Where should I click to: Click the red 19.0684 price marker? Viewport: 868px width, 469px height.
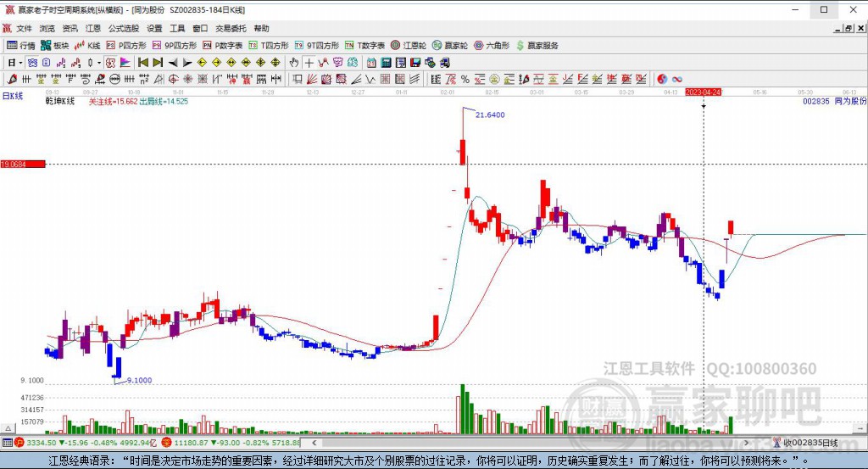tap(23, 164)
